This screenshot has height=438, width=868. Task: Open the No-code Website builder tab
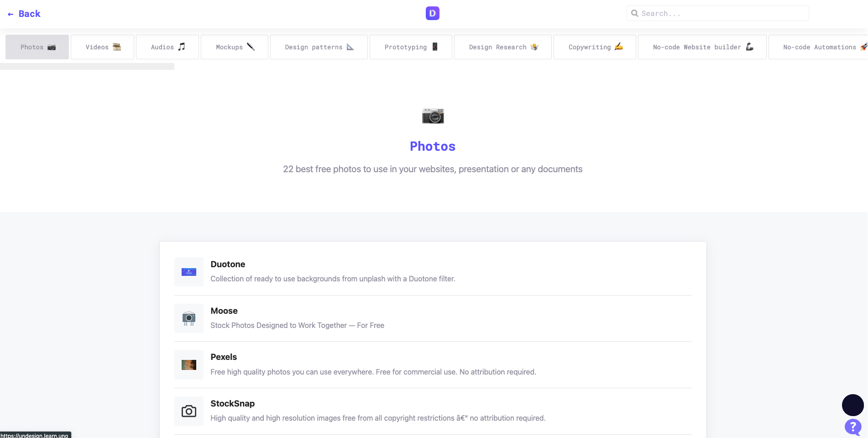(702, 47)
